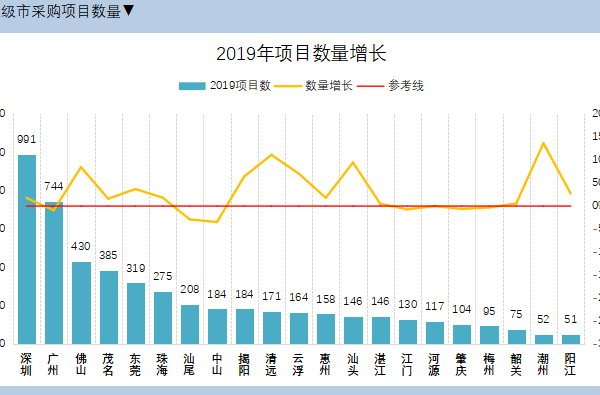Select the 深圳 bar labeled 991
This screenshot has height=395, width=600.
click(x=27, y=249)
